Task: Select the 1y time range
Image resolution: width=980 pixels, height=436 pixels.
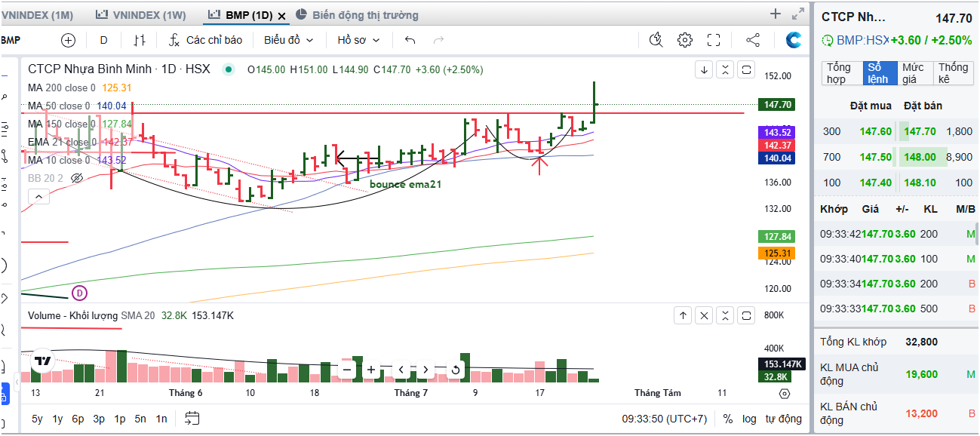Action: [x=57, y=419]
